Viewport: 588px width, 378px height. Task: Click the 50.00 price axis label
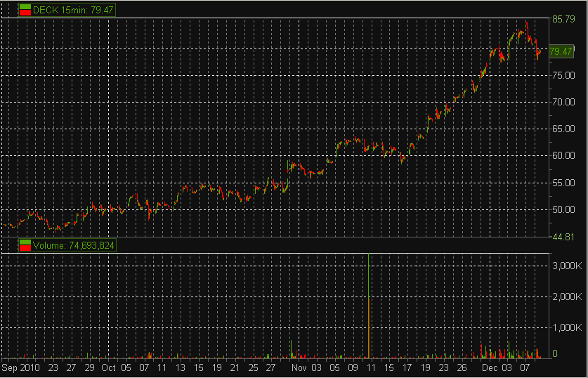click(563, 209)
